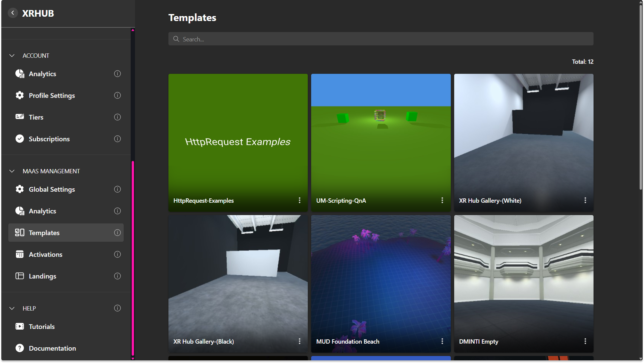The width and height of the screenshot is (644, 363).
Task: Open three-dot menu for XR Hub Gallery-(Black)
Action: pos(299,341)
